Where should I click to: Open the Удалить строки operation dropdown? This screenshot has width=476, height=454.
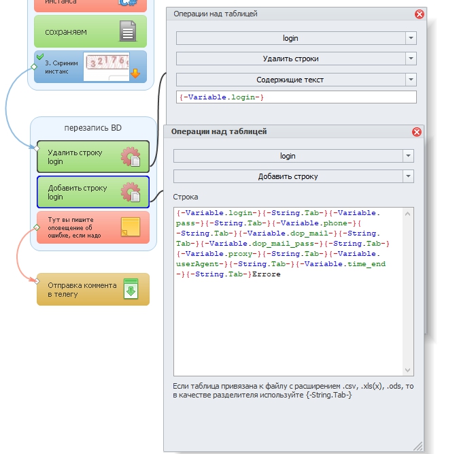410,59
